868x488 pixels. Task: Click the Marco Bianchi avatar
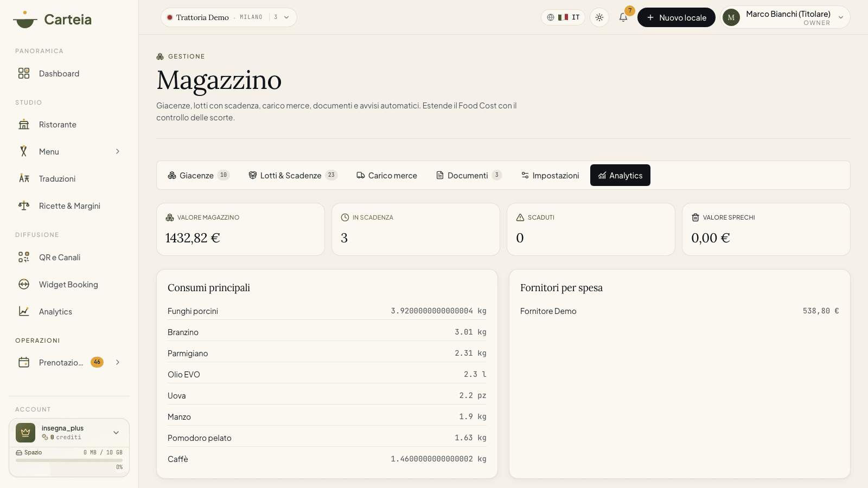point(731,17)
